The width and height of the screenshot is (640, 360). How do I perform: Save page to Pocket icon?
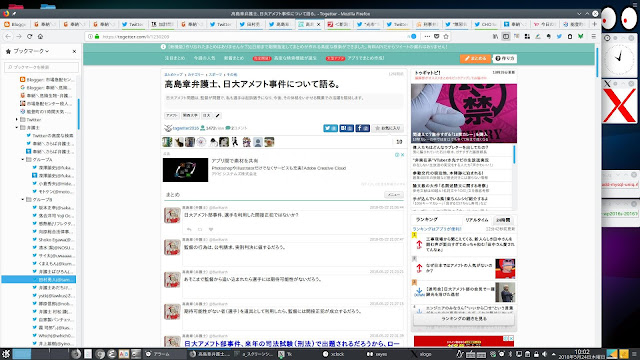[436, 36]
